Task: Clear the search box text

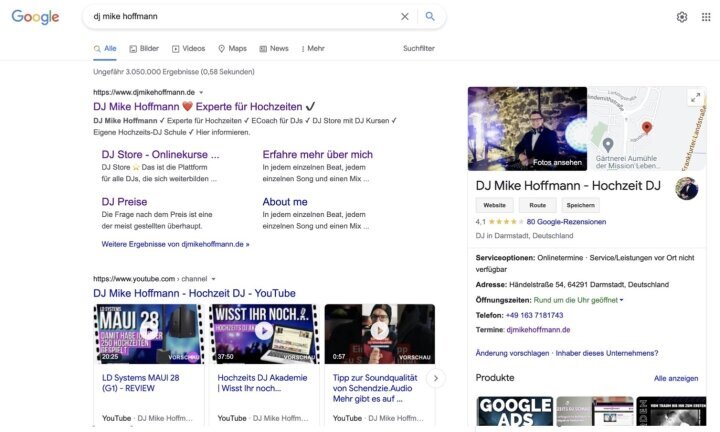Action: [405, 17]
